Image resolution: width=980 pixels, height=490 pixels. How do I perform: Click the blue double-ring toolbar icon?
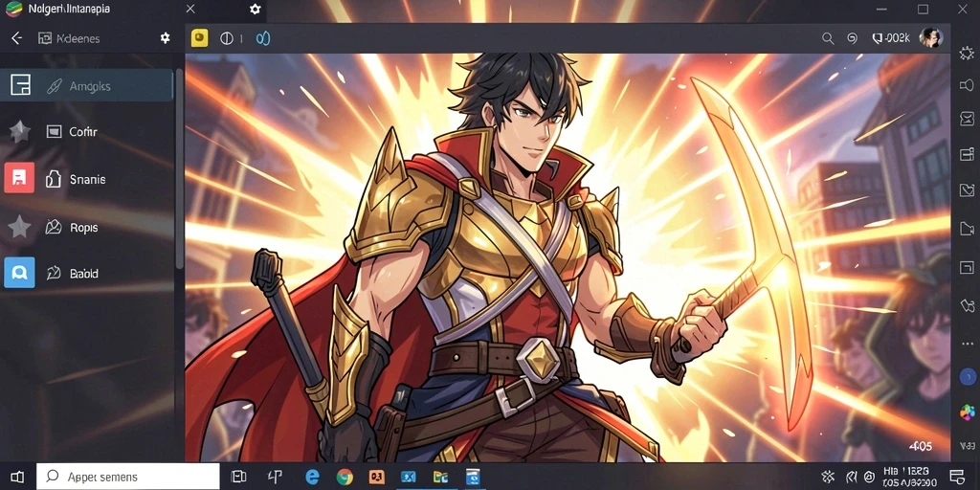(x=263, y=38)
